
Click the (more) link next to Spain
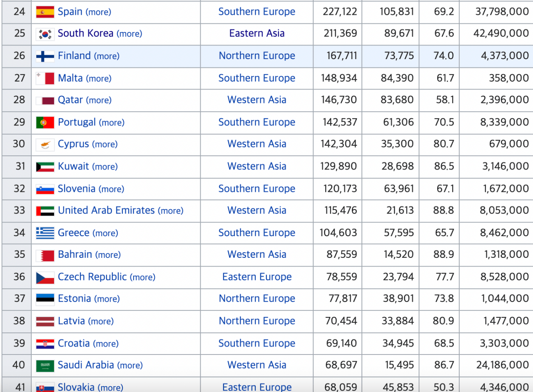click(98, 12)
